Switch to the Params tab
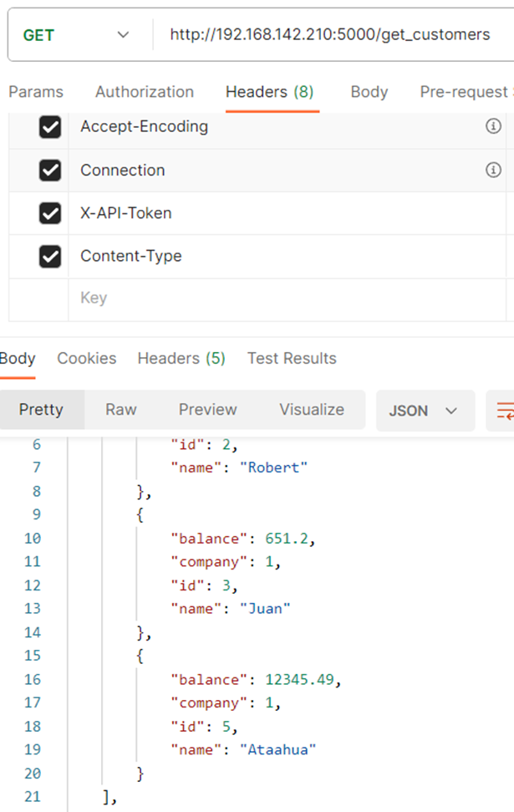The image size is (514, 812). (36, 92)
